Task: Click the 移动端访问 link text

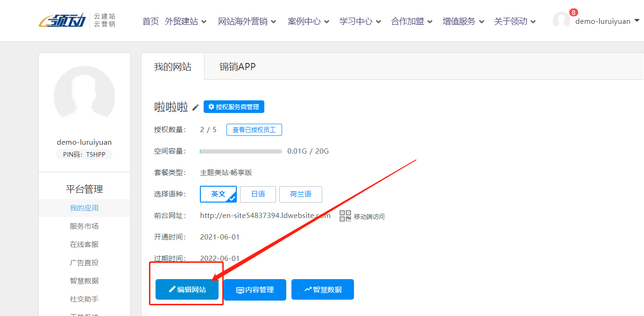Action: coord(369,217)
